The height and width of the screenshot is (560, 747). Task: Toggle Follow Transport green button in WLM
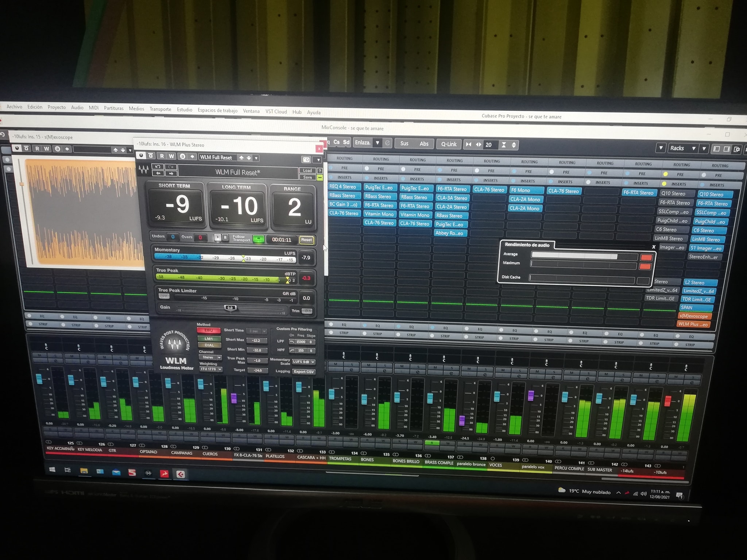(x=259, y=239)
